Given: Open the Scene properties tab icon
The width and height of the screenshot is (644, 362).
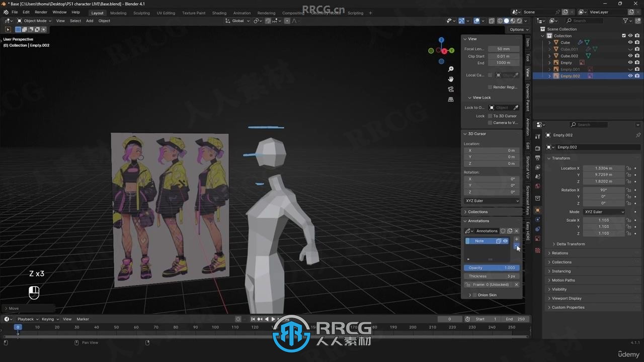Looking at the screenshot, I should (537, 176).
